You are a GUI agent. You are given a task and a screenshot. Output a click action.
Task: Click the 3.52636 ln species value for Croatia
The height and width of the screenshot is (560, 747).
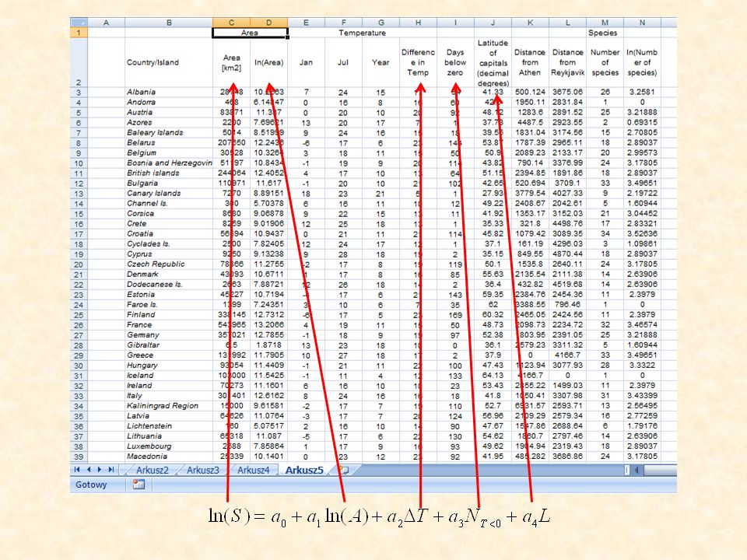click(x=642, y=234)
